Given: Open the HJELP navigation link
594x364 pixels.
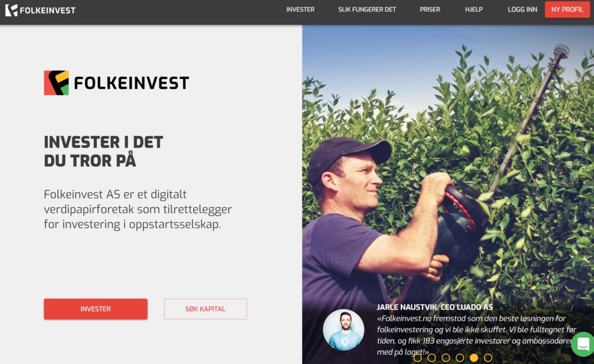Looking at the screenshot, I should click(474, 10).
